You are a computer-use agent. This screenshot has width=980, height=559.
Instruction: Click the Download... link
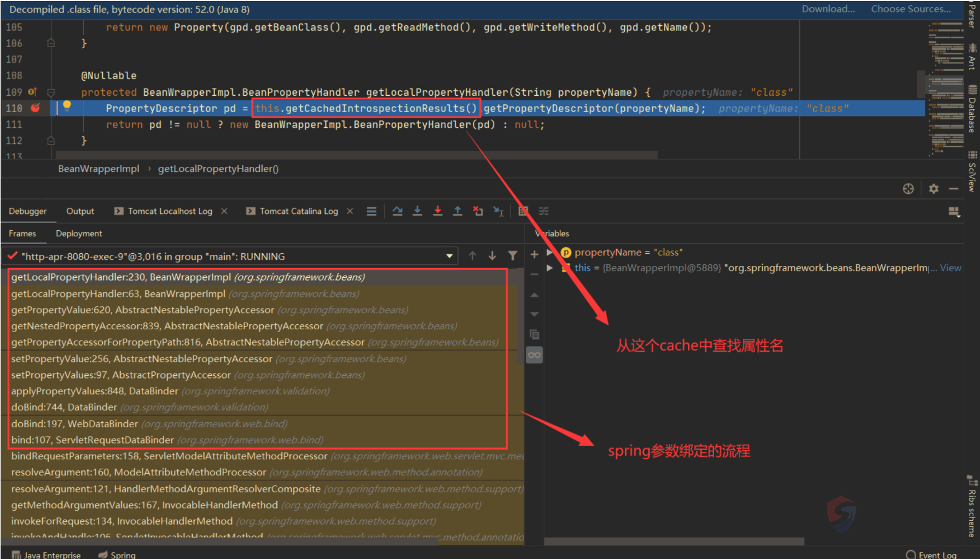(828, 9)
